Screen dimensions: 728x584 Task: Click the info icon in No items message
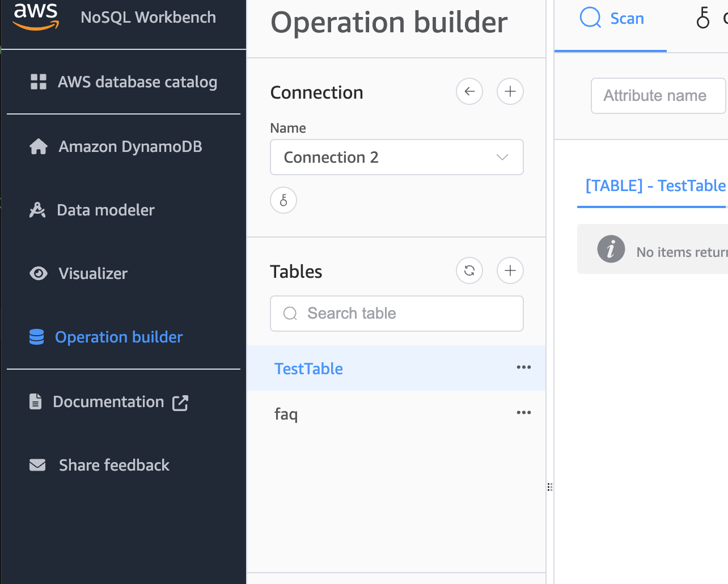tap(611, 249)
